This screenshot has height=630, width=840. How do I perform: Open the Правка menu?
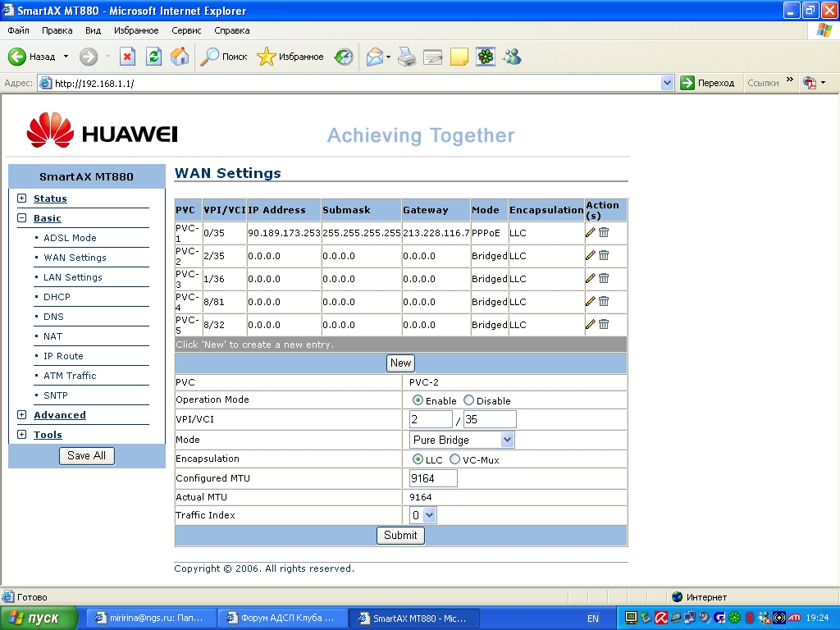coord(57,30)
